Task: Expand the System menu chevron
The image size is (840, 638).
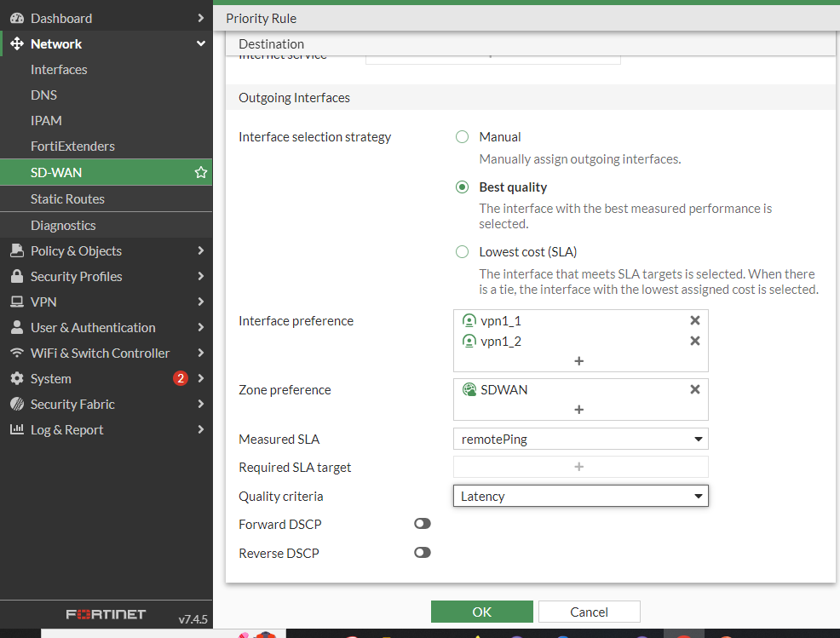Action: pos(201,379)
